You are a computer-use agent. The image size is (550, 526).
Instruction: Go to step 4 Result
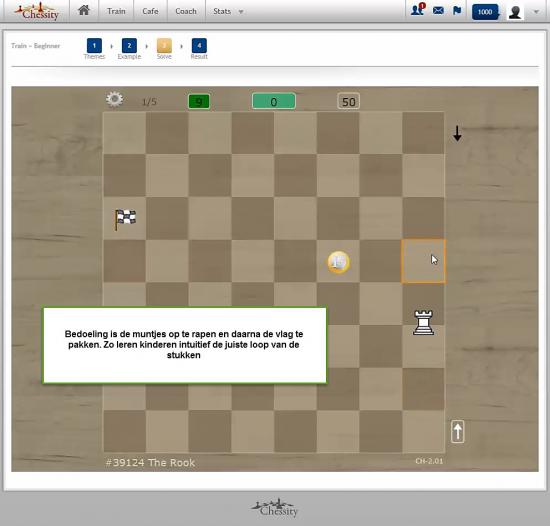click(x=199, y=49)
